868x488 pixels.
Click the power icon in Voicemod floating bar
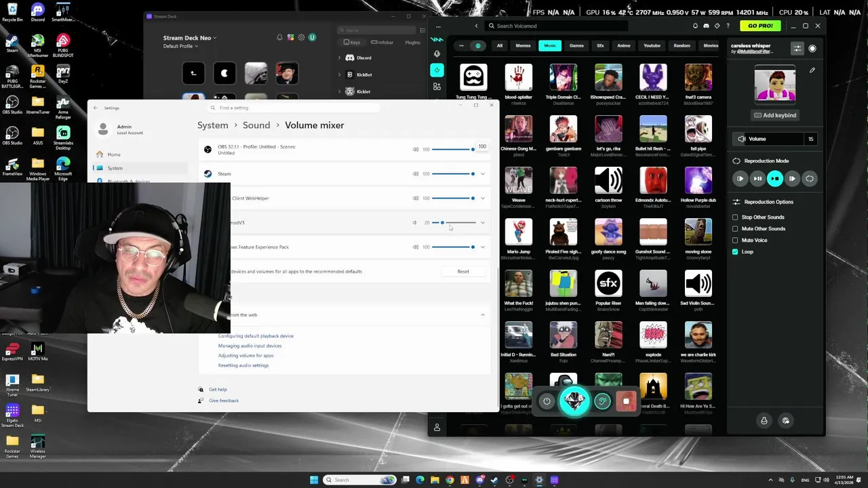coord(547,401)
